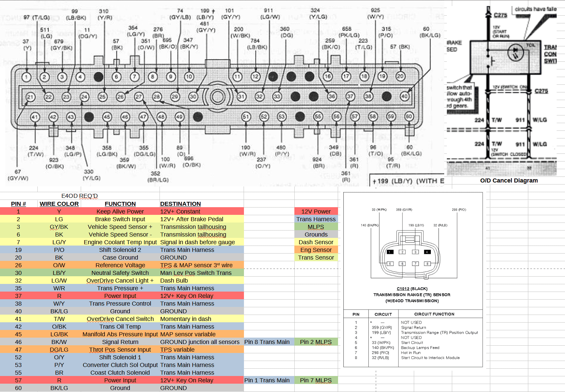The height and width of the screenshot is (392, 565).
Task: Select the C1012 Transmission Range sensor image
Action: (413, 280)
